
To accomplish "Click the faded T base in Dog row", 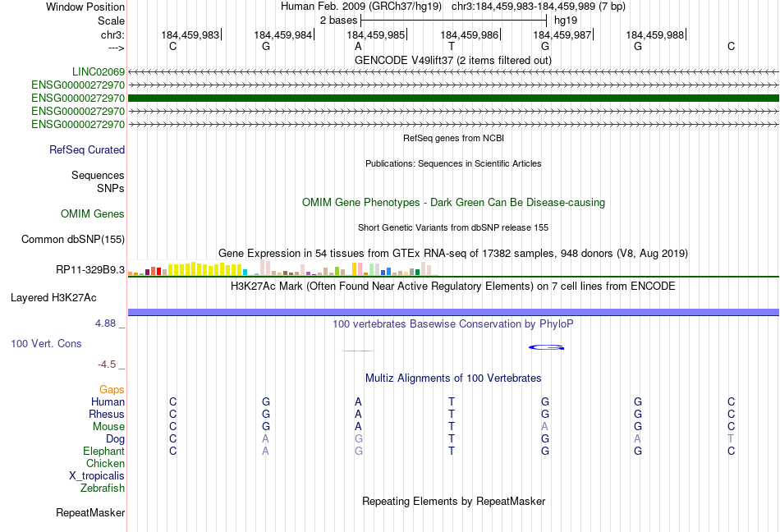I will click(731, 438).
